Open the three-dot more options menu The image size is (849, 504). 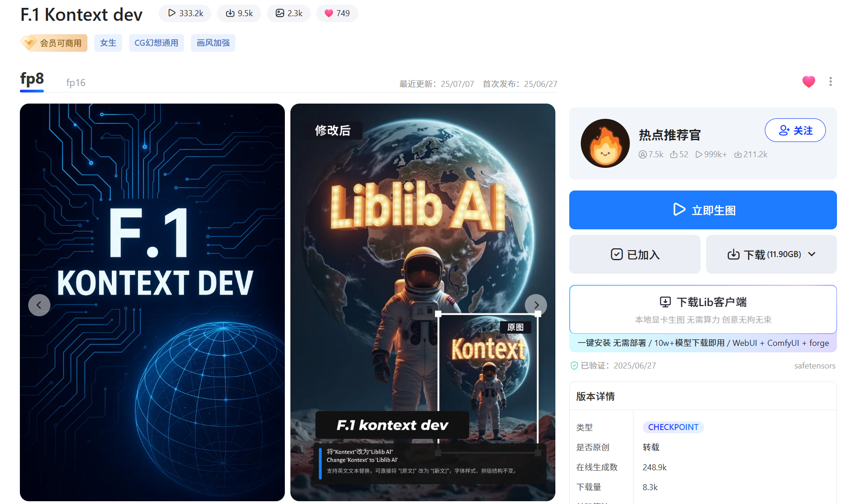point(831,82)
